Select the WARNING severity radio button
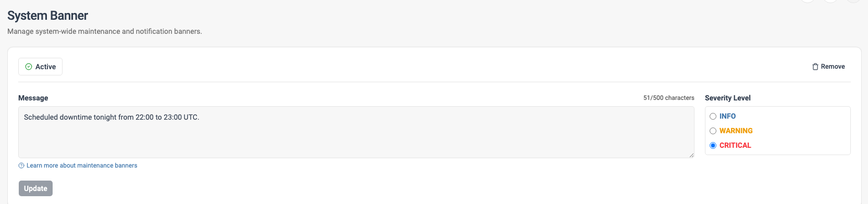 (713, 131)
